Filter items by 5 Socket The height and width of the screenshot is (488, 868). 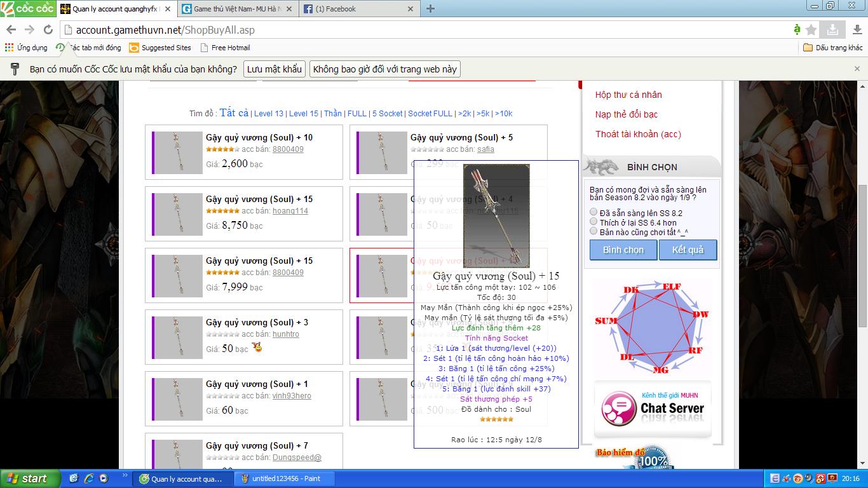tap(388, 113)
